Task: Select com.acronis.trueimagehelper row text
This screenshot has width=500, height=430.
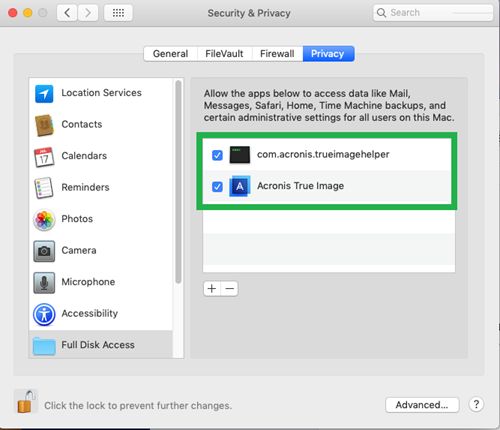Action: [x=323, y=155]
